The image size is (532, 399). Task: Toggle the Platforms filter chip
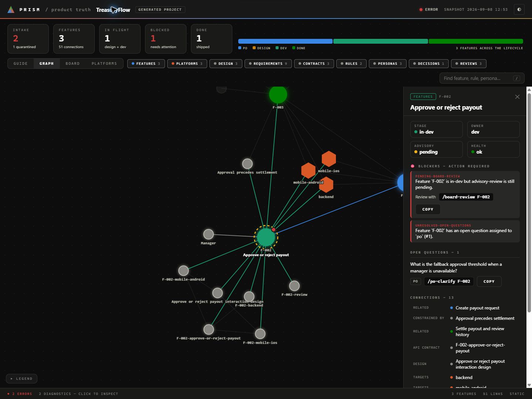click(187, 64)
